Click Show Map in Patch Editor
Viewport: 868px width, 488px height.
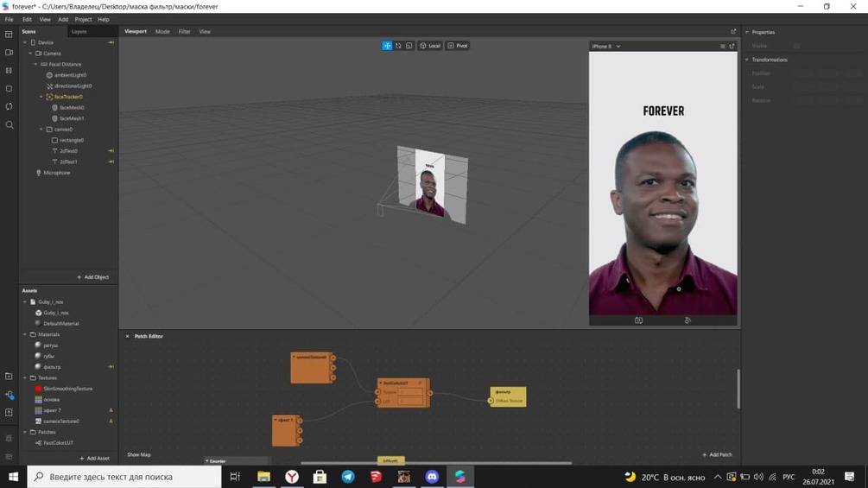tap(139, 455)
